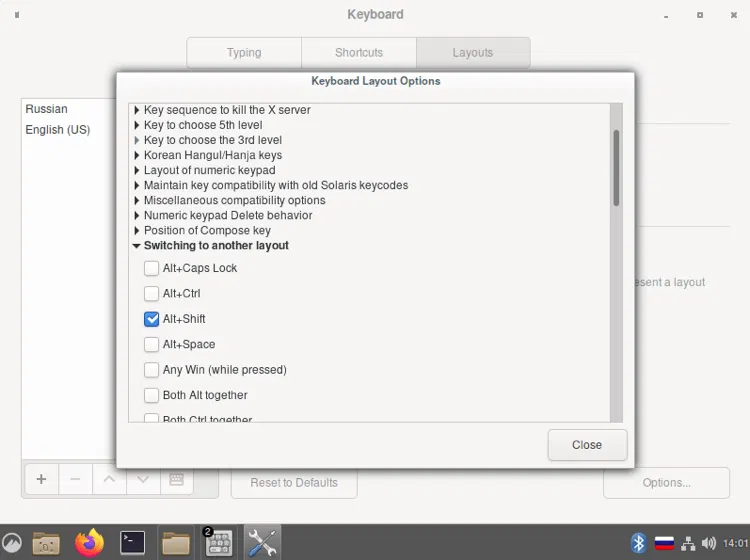Switch to the Shortcuts tab
Image resolution: width=750 pixels, height=560 pixels.
click(x=359, y=53)
